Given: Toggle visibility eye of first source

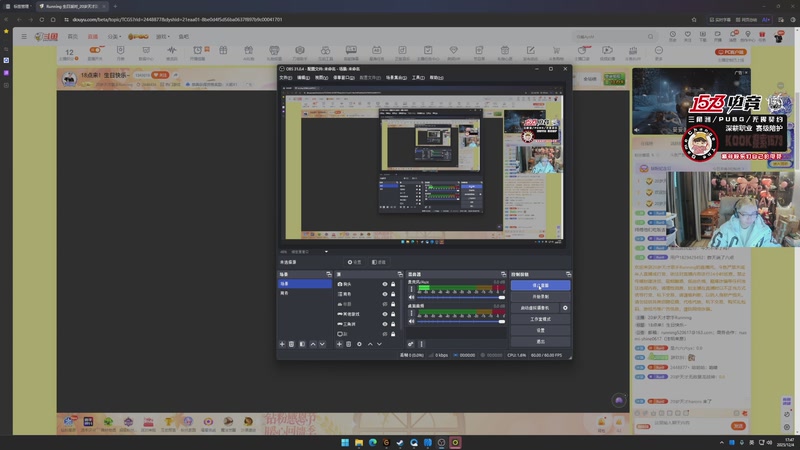Looking at the screenshot, I should (384, 284).
